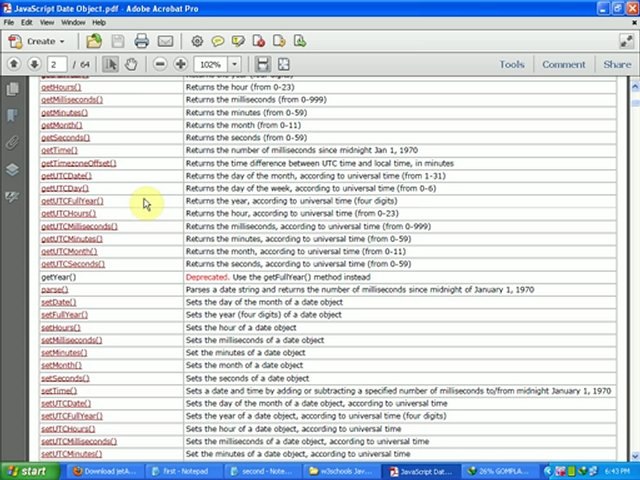640x480 pixels.
Task: Click the page with red badge icon
Action: coord(259,41)
